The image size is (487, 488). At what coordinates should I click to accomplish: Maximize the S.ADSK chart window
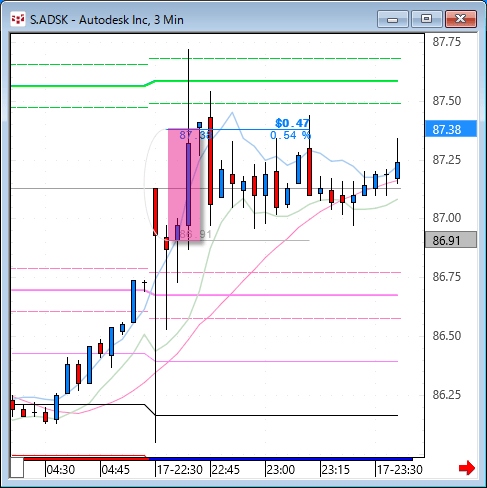[427, 19]
